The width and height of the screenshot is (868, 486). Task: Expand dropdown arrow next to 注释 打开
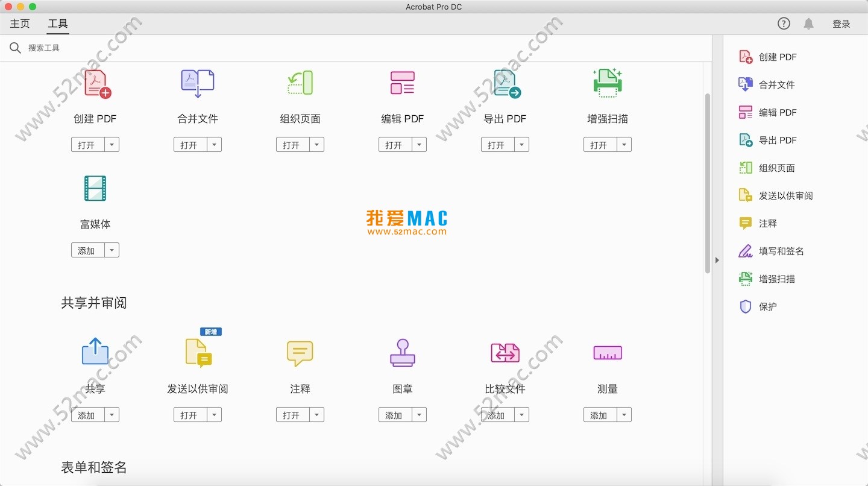(317, 415)
